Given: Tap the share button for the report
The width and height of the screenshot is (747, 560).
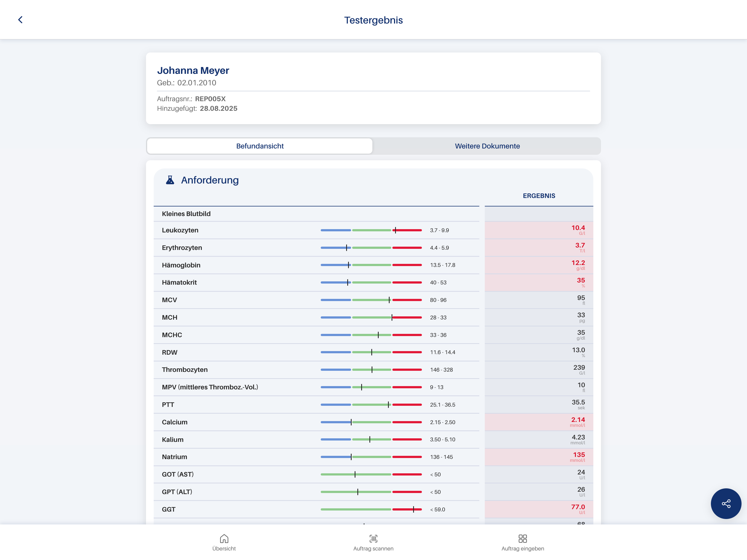Looking at the screenshot, I should [x=726, y=504].
